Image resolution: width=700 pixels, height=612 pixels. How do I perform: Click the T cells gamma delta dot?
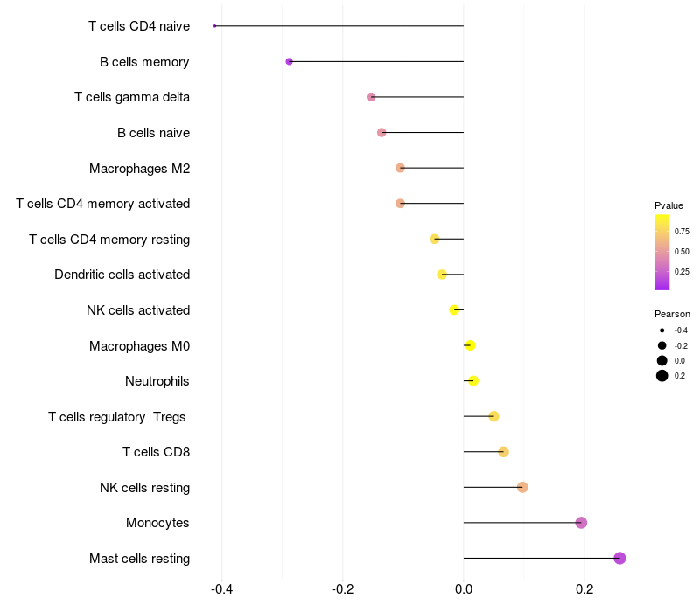pyautogui.click(x=371, y=97)
